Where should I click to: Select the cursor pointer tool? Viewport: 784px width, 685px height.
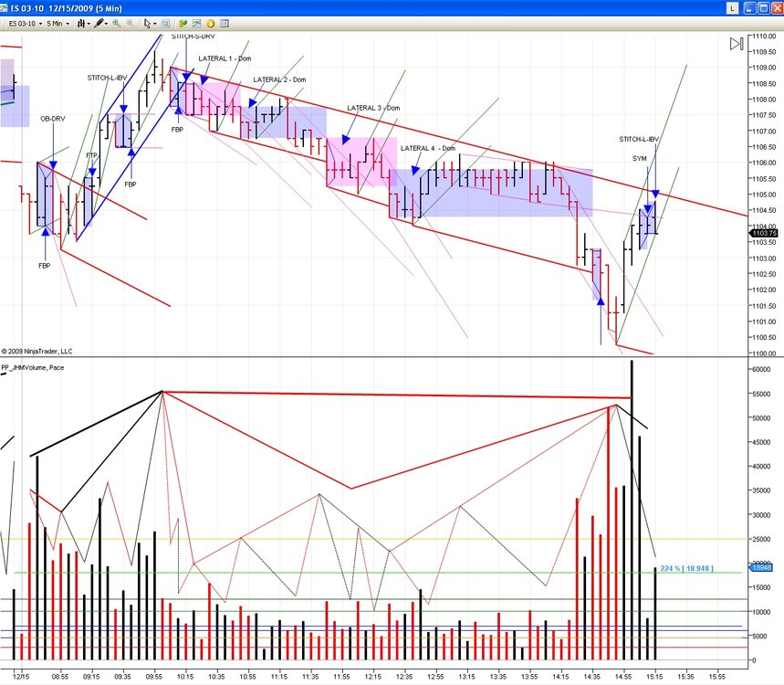pos(147,24)
